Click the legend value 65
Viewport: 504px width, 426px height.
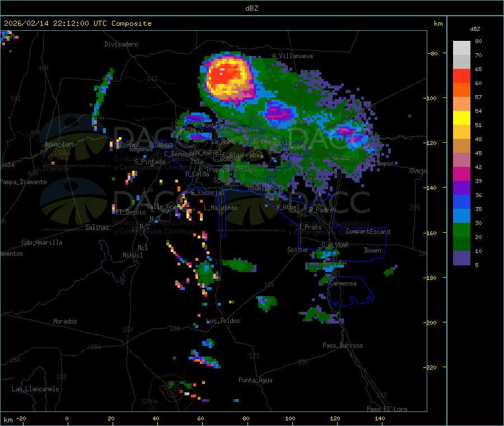[x=478, y=69]
